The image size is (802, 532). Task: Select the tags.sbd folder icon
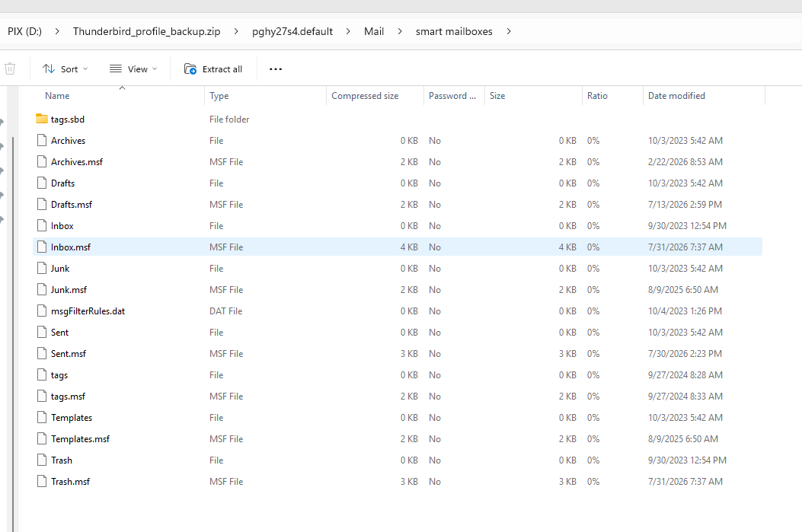point(42,119)
